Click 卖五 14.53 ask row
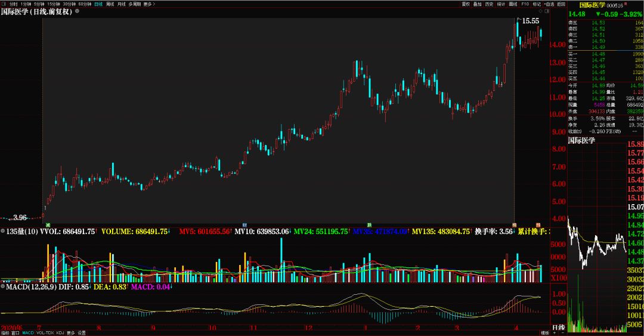644x336 pixels. click(x=605, y=23)
